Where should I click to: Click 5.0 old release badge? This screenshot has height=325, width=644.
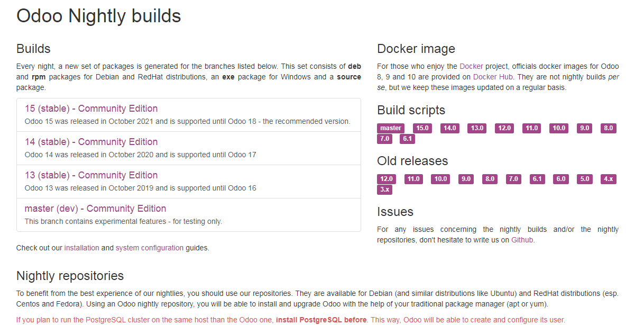pos(585,179)
